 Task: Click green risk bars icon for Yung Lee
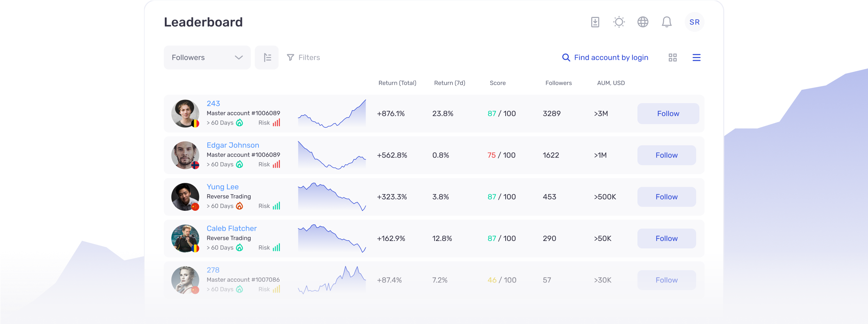[x=276, y=206]
